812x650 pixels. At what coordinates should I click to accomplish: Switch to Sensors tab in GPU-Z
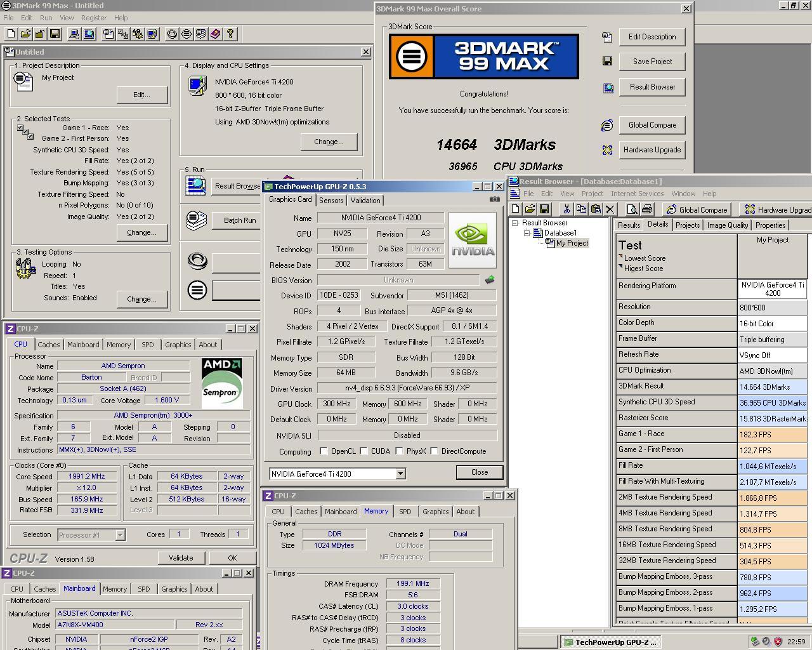click(x=331, y=201)
